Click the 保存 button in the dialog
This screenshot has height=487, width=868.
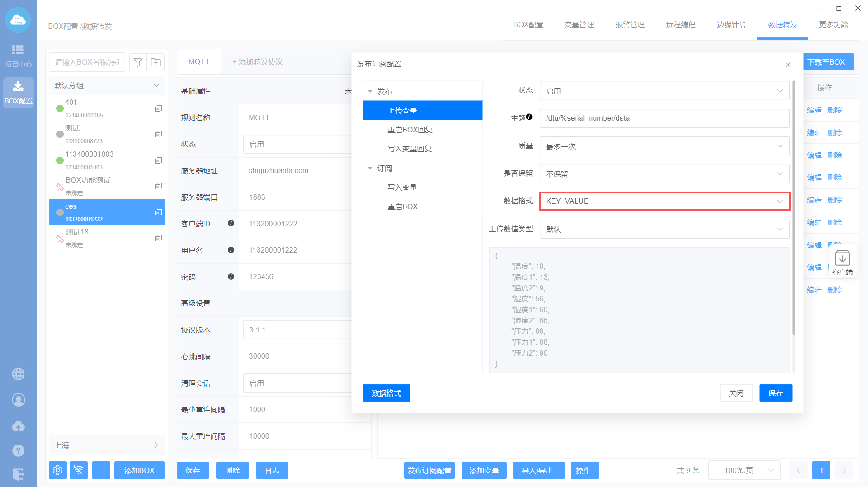(x=775, y=393)
